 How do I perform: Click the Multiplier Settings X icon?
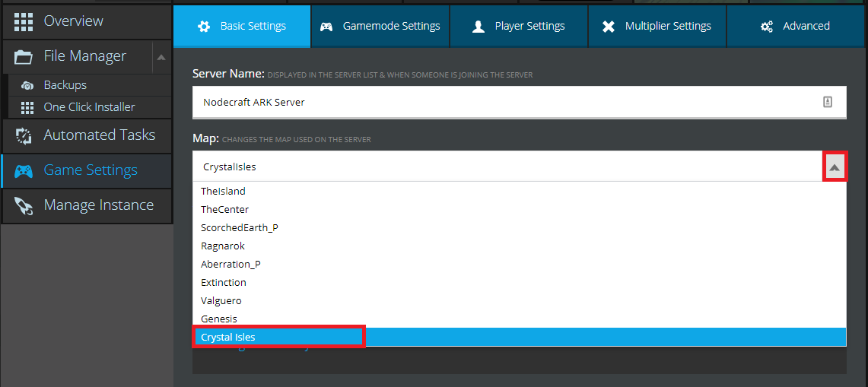pyautogui.click(x=609, y=27)
